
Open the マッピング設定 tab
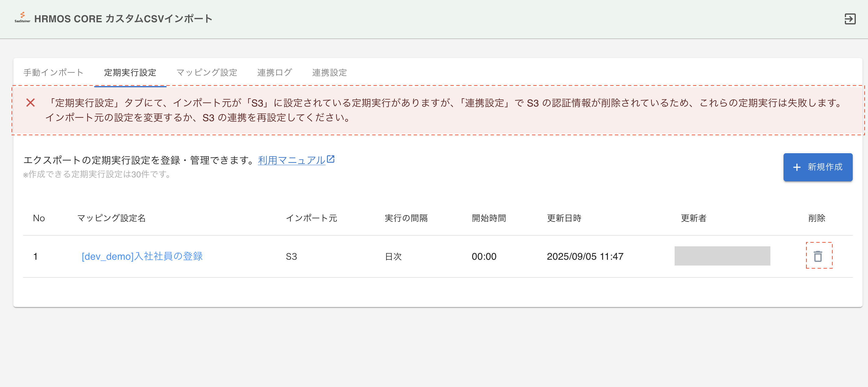tap(206, 72)
